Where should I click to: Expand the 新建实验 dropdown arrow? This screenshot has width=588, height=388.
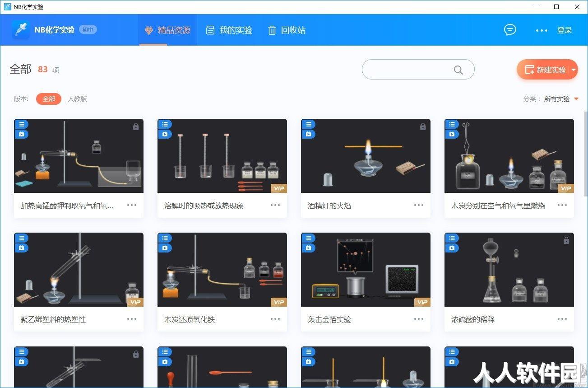click(x=573, y=70)
